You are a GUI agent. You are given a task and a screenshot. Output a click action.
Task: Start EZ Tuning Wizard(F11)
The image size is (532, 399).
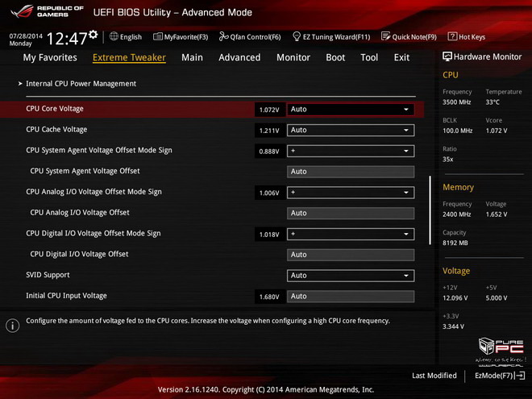(x=331, y=36)
